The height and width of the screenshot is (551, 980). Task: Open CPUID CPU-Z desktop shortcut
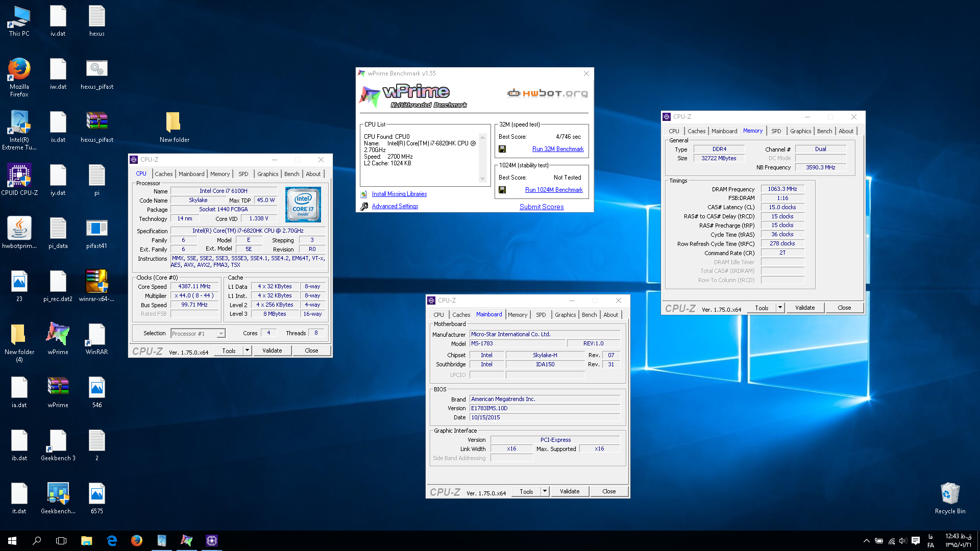tap(19, 180)
